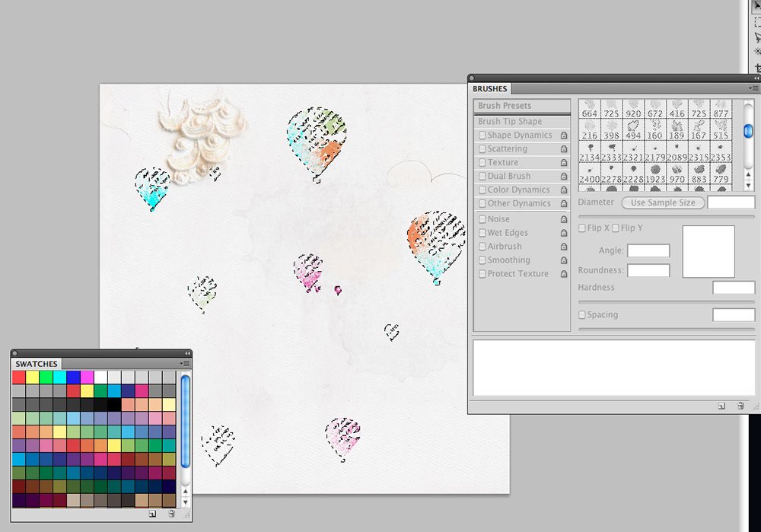Select the brush preset labeled 664
The image size is (761, 532).
point(590,109)
